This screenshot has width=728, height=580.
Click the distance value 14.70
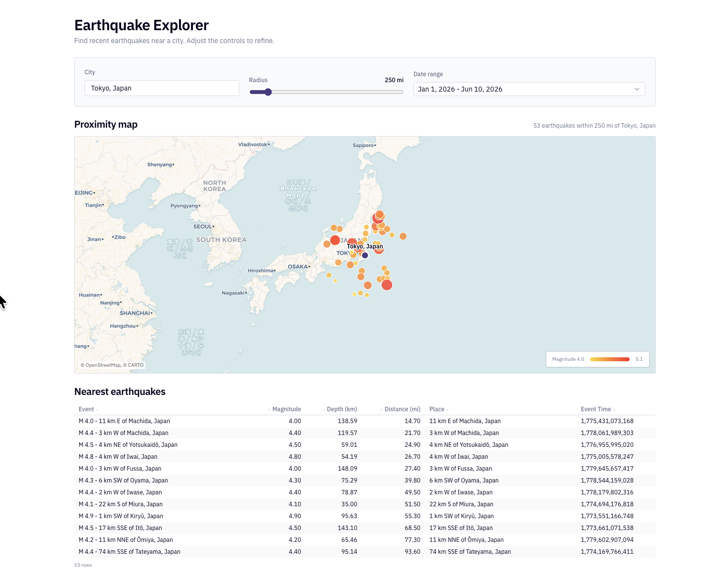click(412, 421)
